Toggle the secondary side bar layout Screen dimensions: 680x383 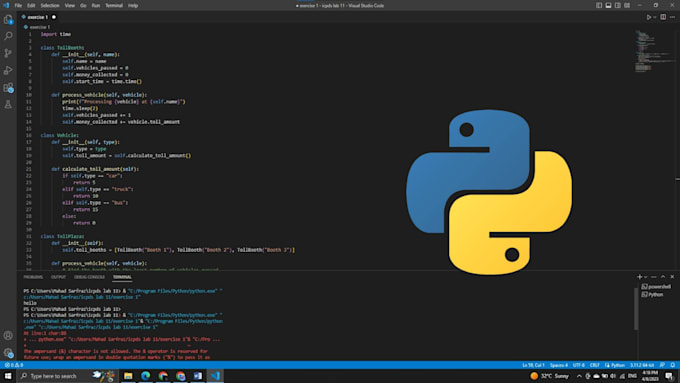[x=618, y=6]
